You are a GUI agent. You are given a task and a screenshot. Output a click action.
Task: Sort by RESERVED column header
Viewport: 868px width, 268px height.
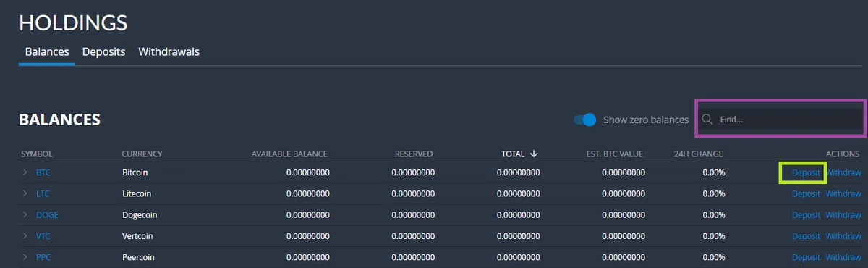414,154
